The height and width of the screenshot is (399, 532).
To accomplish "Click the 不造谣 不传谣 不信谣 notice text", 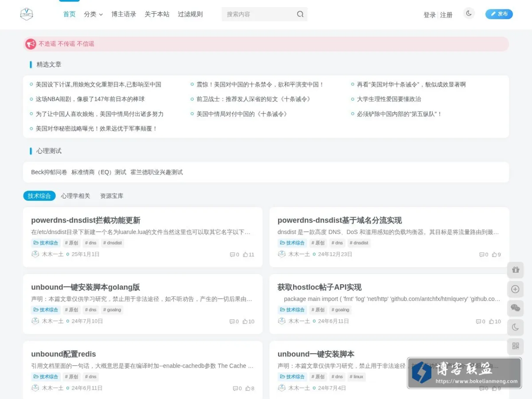I will (x=66, y=44).
